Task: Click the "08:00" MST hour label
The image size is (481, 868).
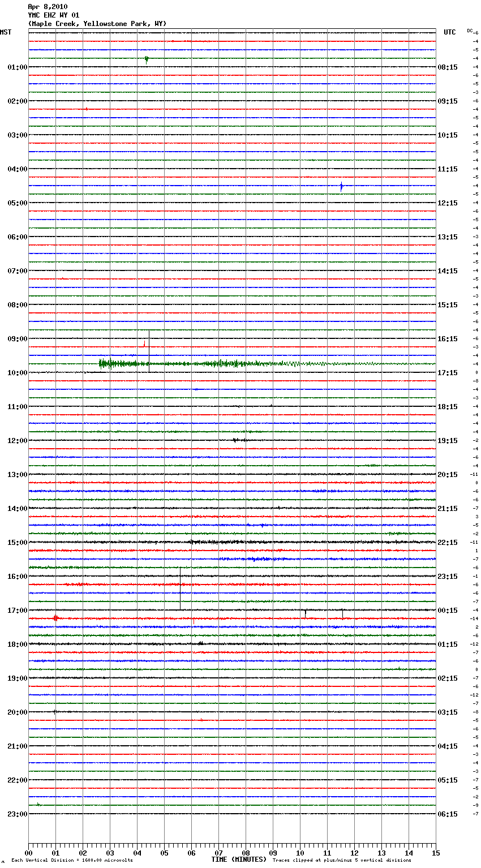Action: (x=18, y=305)
